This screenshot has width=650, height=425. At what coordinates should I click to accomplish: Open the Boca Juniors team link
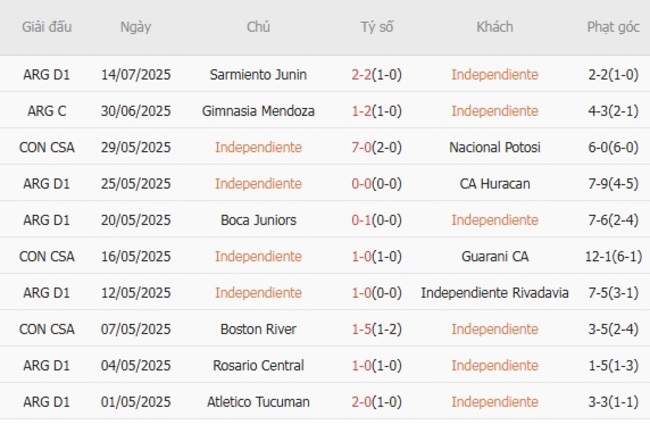click(x=258, y=220)
